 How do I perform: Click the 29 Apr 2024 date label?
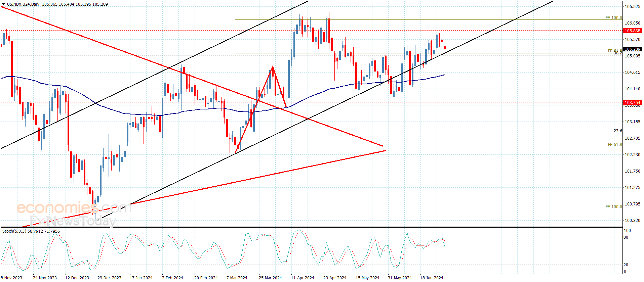pyautogui.click(x=335, y=278)
